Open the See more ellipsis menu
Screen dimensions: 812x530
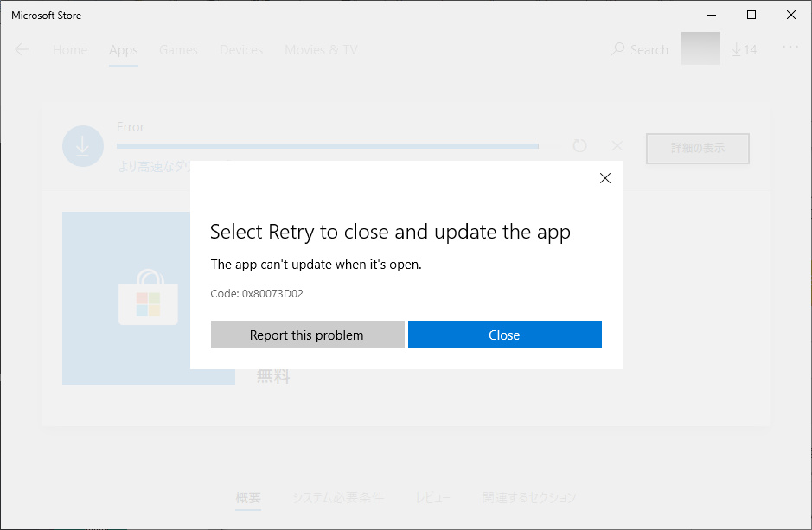(x=790, y=47)
